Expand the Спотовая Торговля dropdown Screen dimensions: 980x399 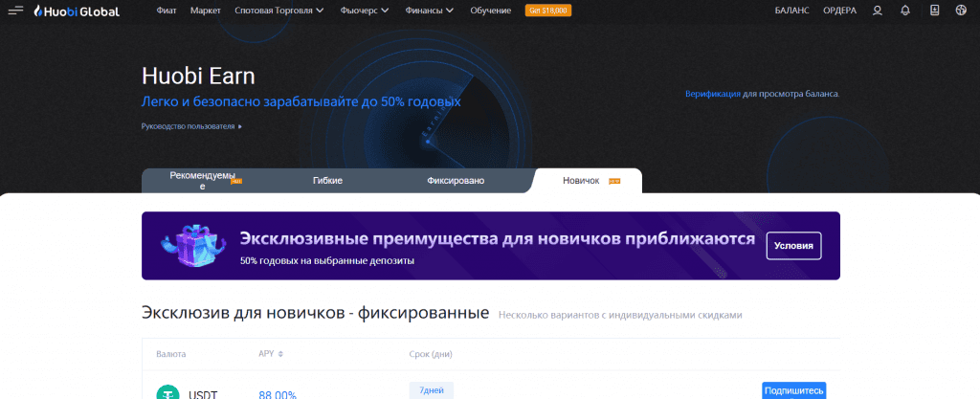click(279, 11)
